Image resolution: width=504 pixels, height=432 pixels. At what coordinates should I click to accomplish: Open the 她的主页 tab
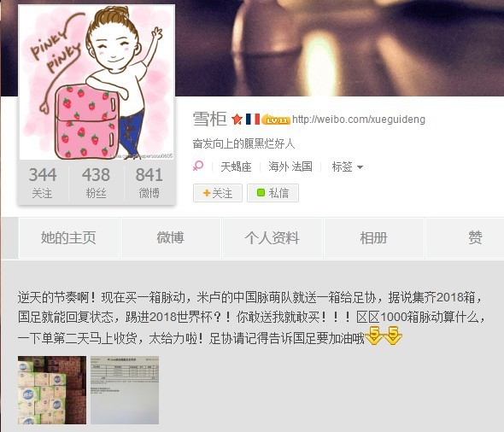click(68, 238)
